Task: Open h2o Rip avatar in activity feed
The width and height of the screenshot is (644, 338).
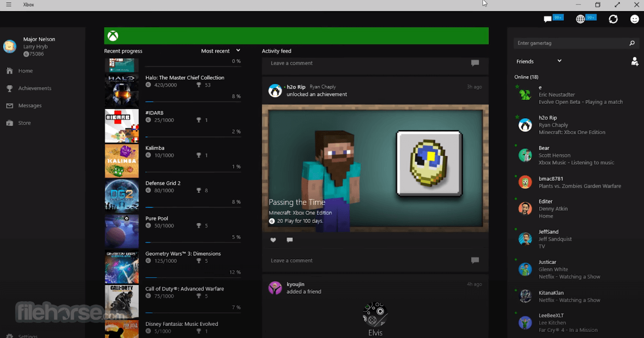Action: pyautogui.click(x=275, y=91)
